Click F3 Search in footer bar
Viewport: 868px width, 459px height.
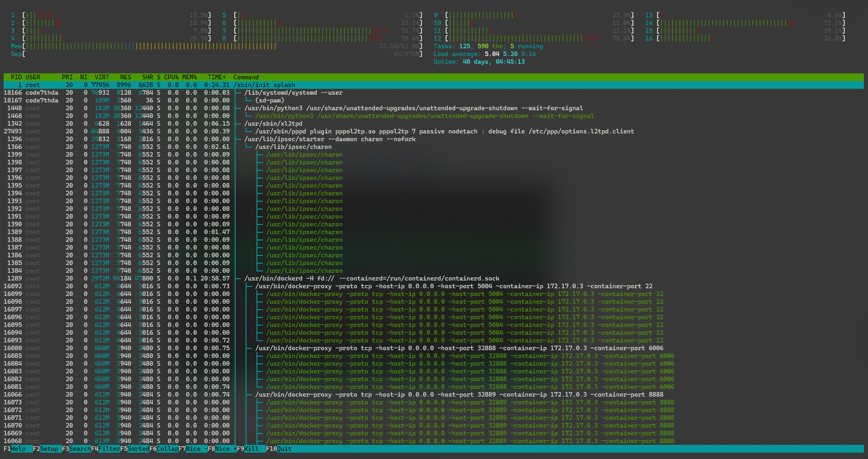[x=77, y=449]
